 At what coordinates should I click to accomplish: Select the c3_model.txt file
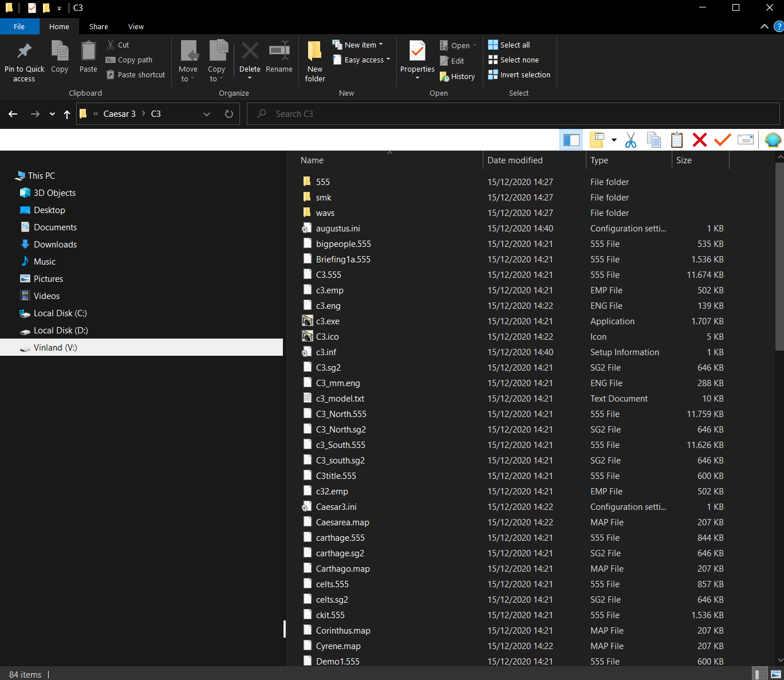tap(340, 398)
